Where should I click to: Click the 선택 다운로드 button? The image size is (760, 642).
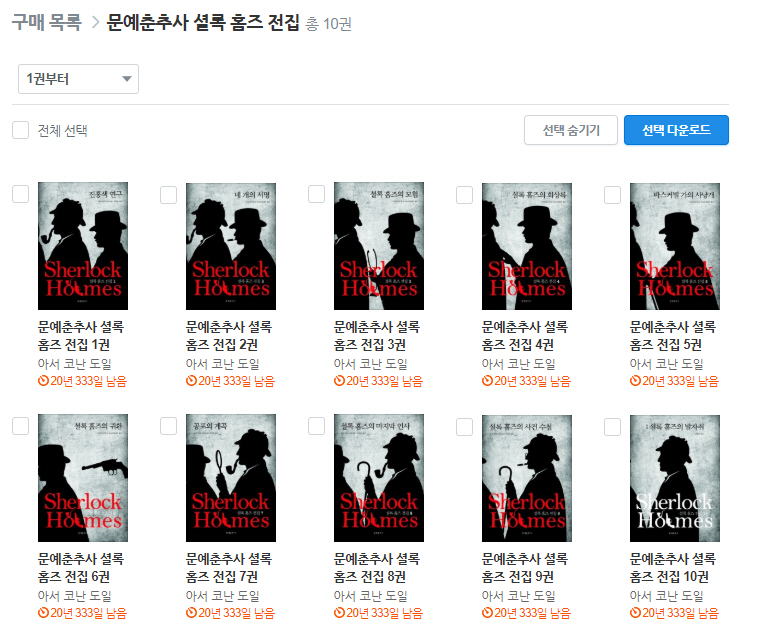tap(676, 130)
